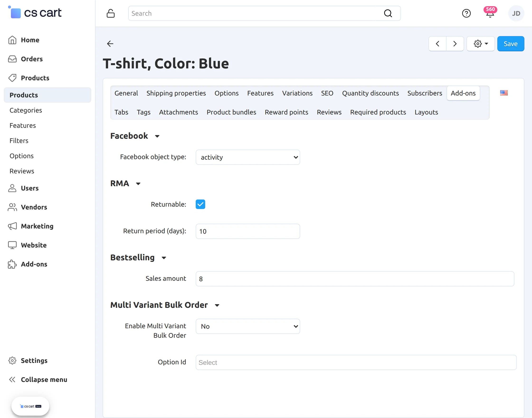This screenshot has width=532, height=418.
Task: Click the US flag language selector
Action: pyautogui.click(x=504, y=93)
